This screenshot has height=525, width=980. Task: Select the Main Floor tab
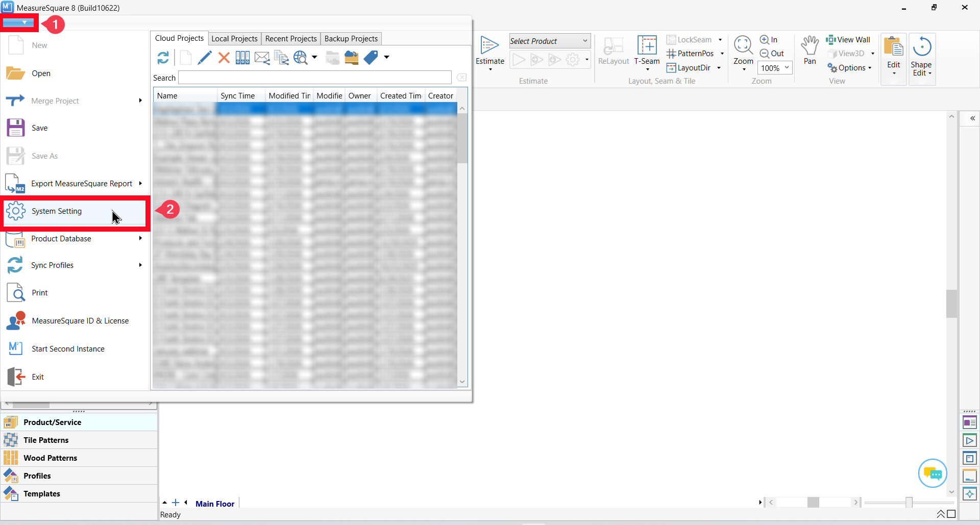click(215, 504)
